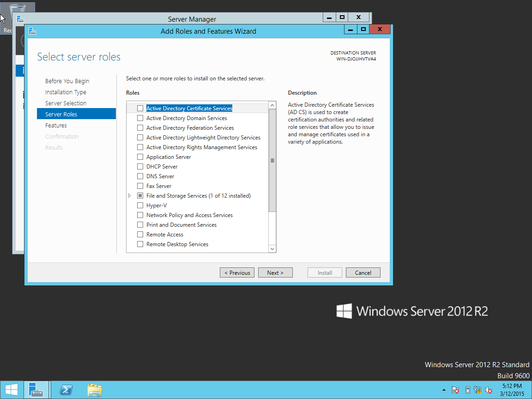
Task: Click the USB safely remove tray icon
Action: (x=467, y=390)
